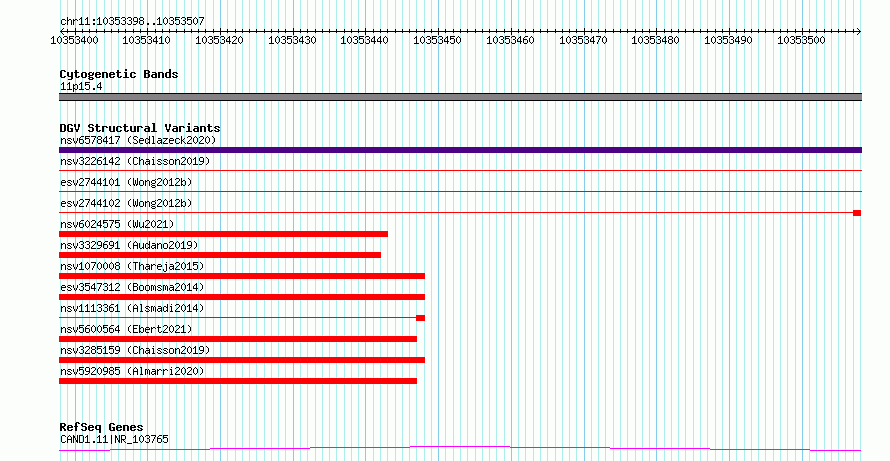Click the thin red esv2744101 variant line

(460, 191)
